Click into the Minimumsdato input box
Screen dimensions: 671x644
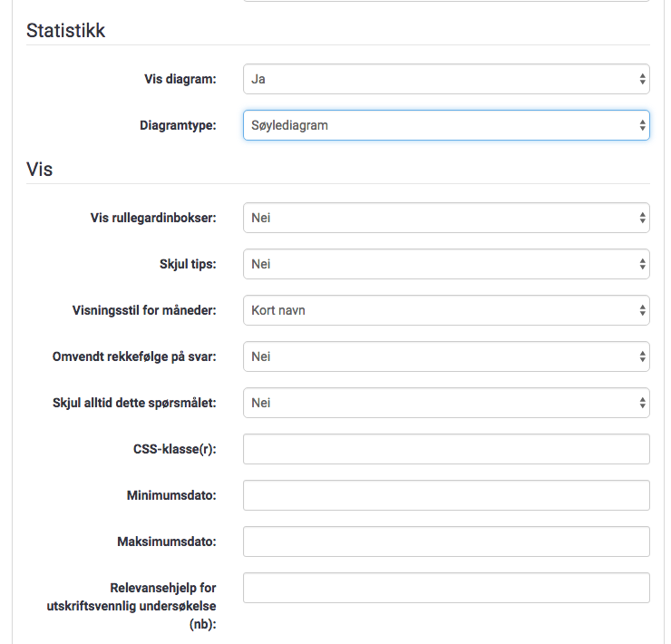tap(446, 495)
